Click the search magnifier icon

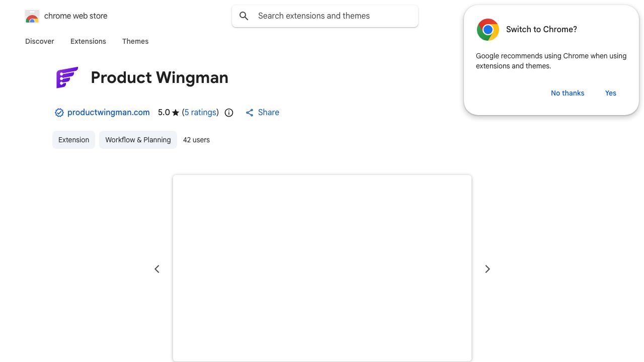tap(244, 16)
